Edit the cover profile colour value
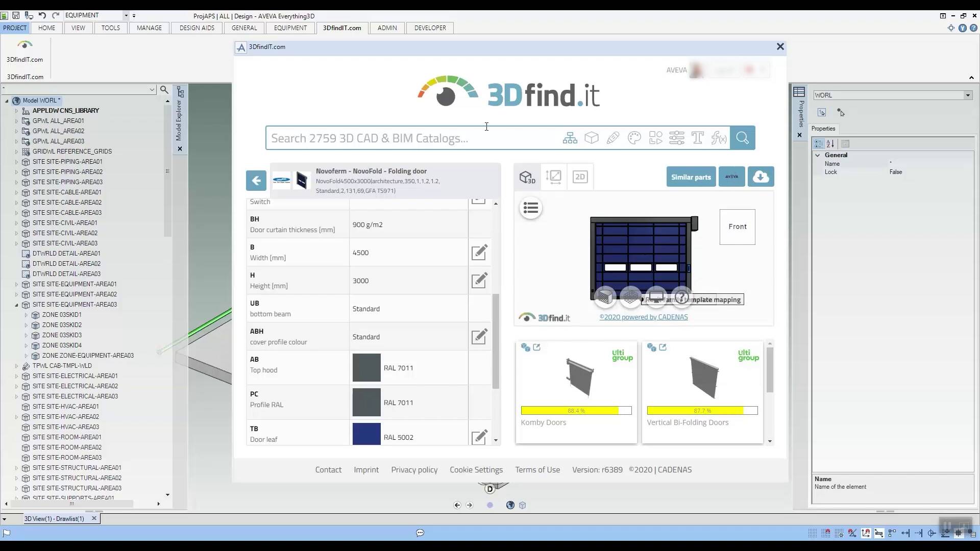Image resolution: width=980 pixels, height=551 pixels. pyautogui.click(x=479, y=336)
